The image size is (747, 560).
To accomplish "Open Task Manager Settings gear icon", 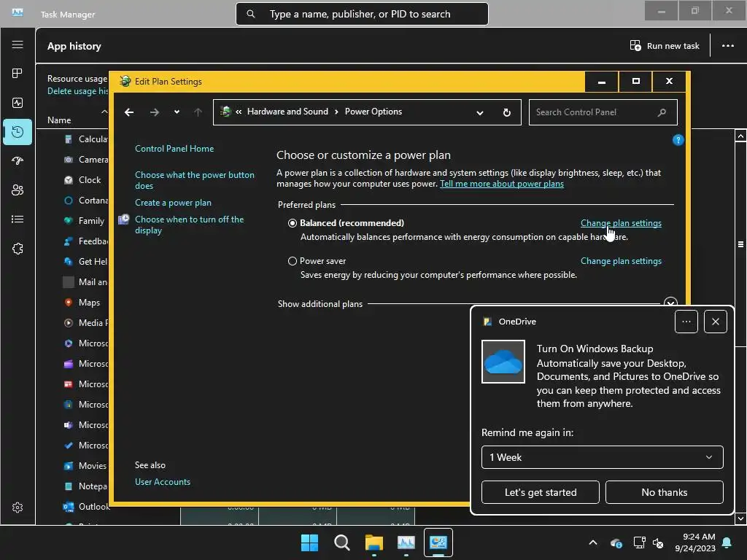I will [x=18, y=507].
